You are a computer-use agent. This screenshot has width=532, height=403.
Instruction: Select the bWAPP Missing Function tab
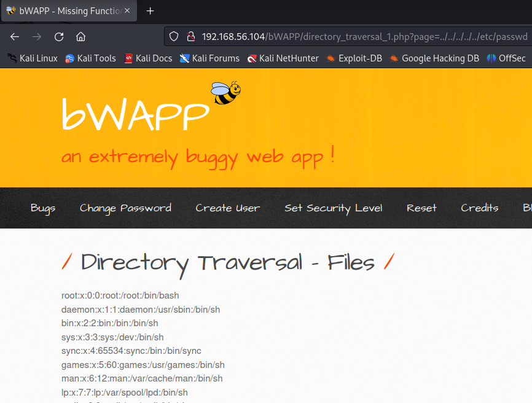69,11
